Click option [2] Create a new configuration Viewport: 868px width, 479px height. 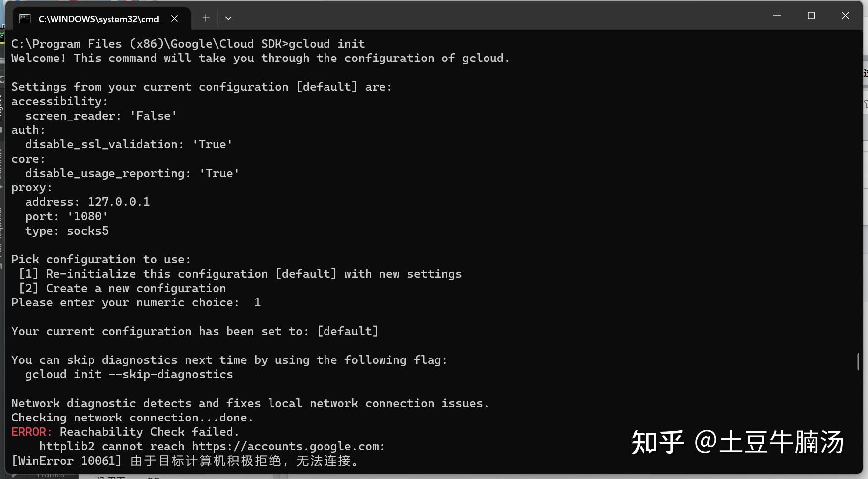(122, 288)
